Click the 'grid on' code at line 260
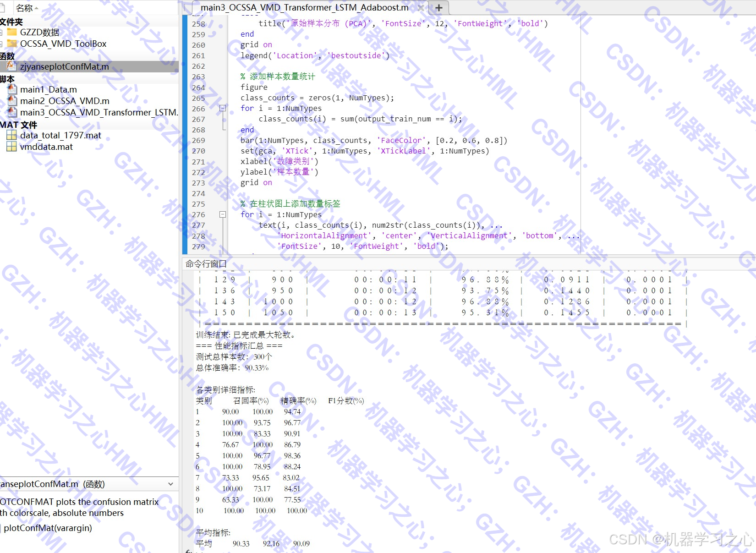Image resolution: width=756 pixels, height=553 pixels. pyautogui.click(x=256, y=44)
